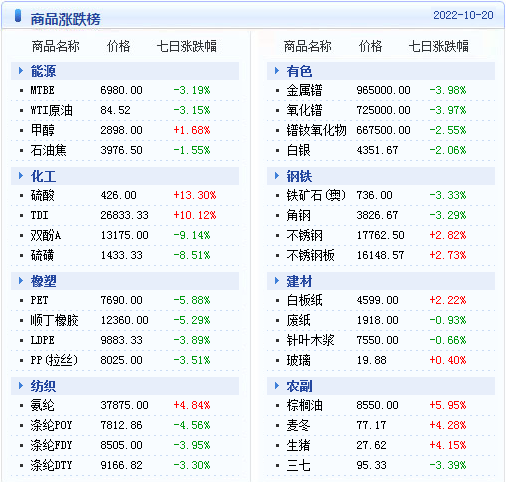Open the 能源 category heading
Screen dimensions: 506x482
(x=43, y=71)
